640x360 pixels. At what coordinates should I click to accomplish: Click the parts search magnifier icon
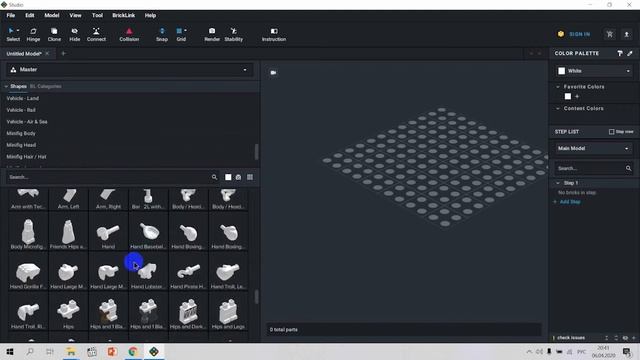214,177
